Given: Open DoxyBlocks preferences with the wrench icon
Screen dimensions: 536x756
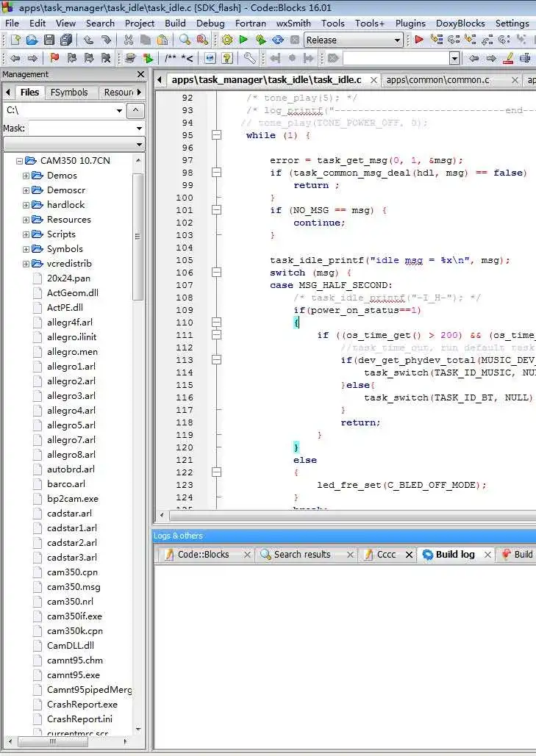Looking at the screenshot, I should pos(249,58).
